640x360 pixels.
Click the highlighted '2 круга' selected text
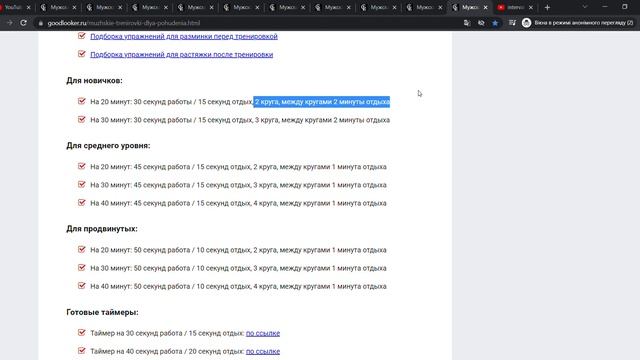coord(322,102)
